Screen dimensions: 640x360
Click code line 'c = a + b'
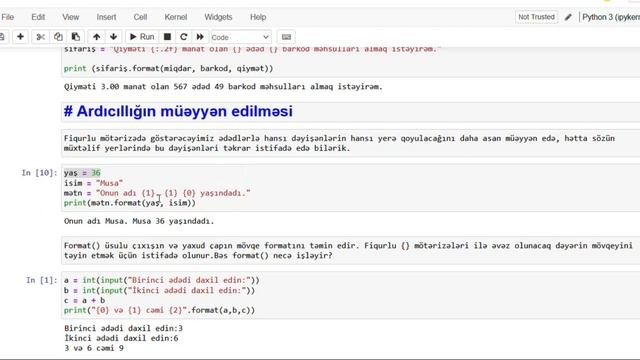pos(84,300)
